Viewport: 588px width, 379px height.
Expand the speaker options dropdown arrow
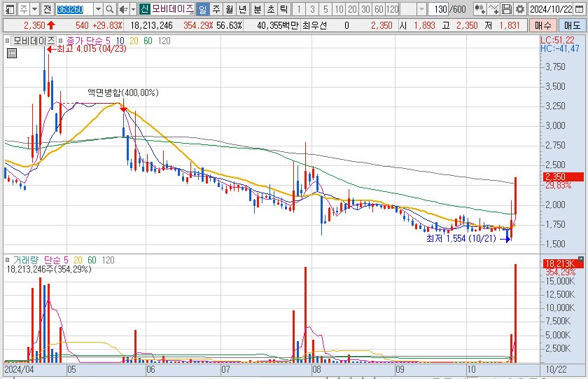click(x=133, y=9)
